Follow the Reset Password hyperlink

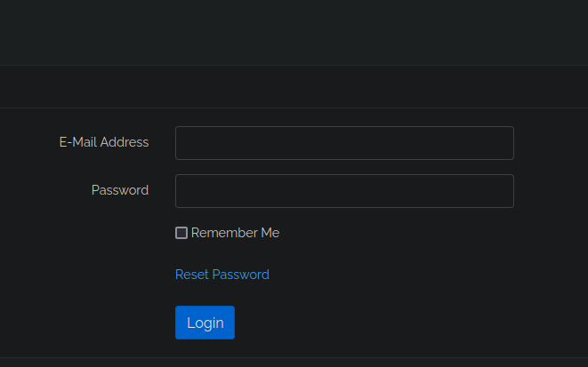[x=222, y=275]
